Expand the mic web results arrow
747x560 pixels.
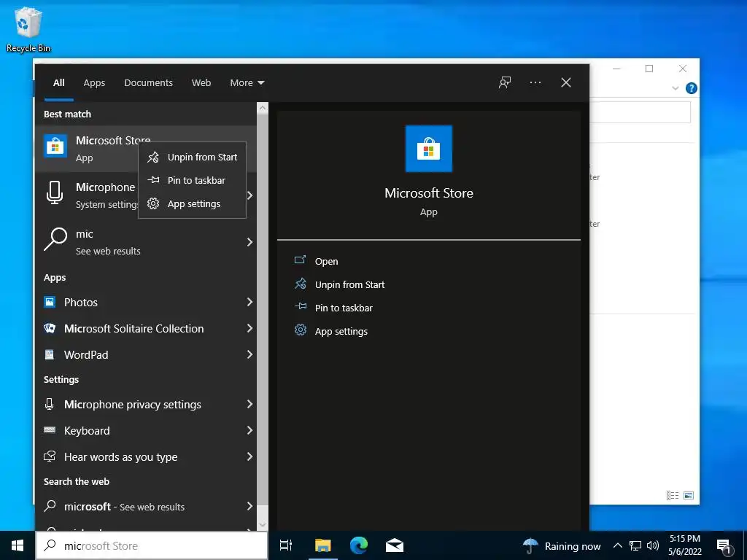coord(249,242)
